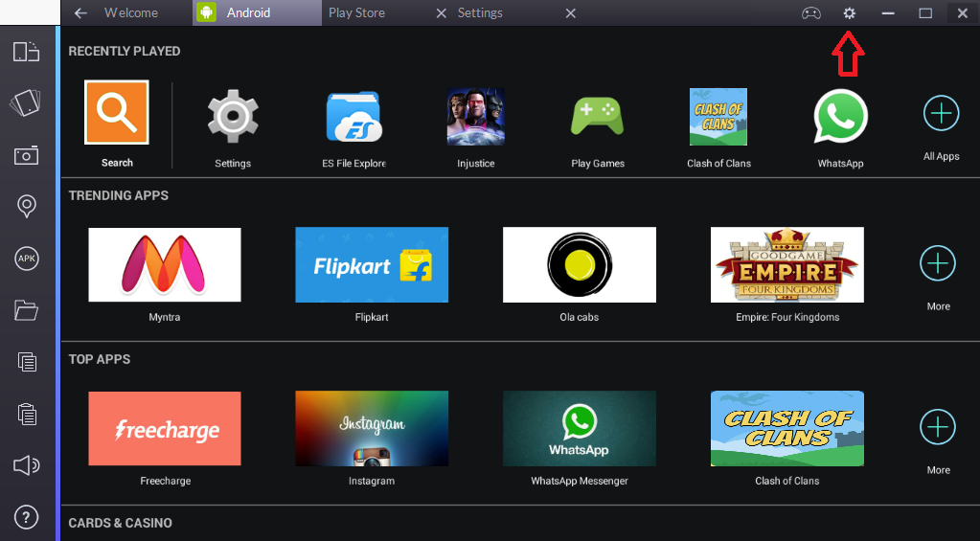This screenshot has height=541, width=980.
Task: Click the copy icon in the sidebar
Action: [x=27, y=362]
